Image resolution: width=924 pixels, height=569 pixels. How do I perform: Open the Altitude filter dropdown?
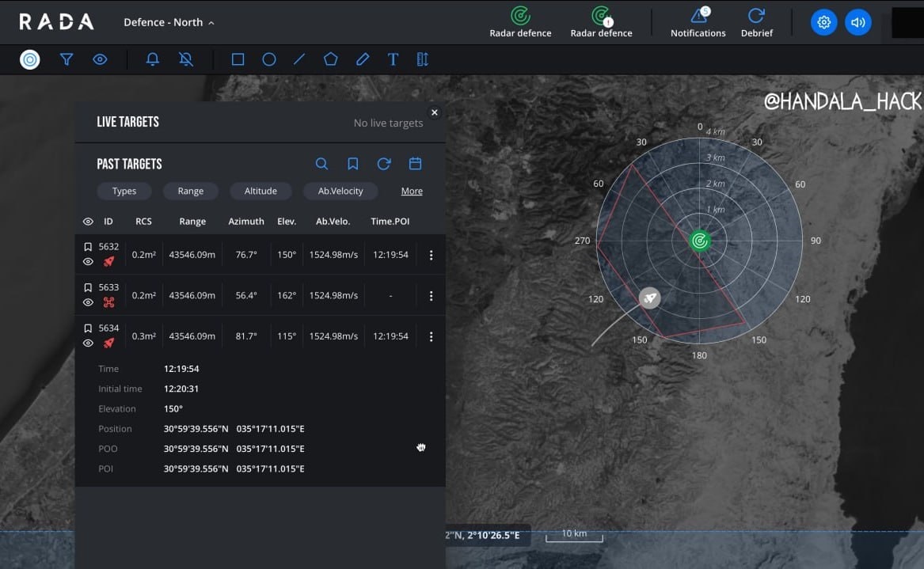click(x=260, y=191)
